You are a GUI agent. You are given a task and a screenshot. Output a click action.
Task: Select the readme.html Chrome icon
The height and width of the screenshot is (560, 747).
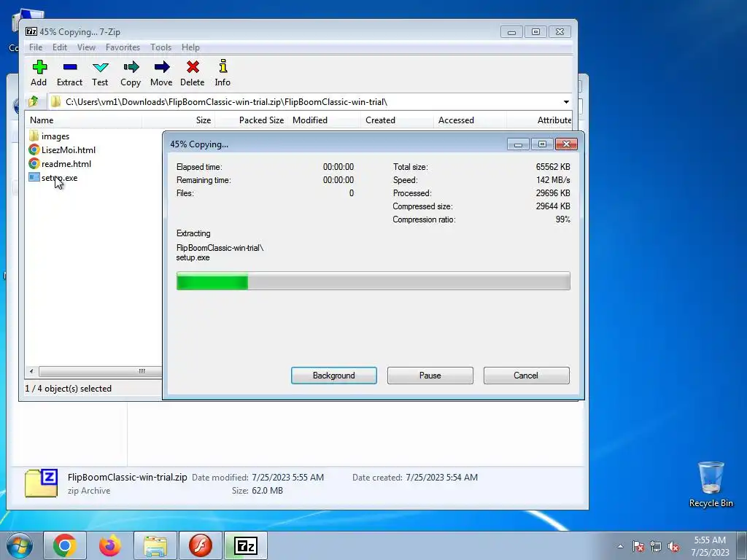pyautogui.click(x=34, y=164)
